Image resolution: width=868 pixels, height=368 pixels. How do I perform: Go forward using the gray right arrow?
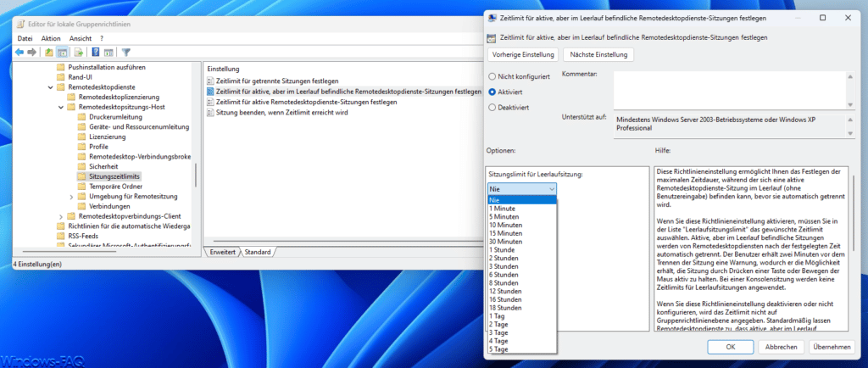tap(31, 52)
